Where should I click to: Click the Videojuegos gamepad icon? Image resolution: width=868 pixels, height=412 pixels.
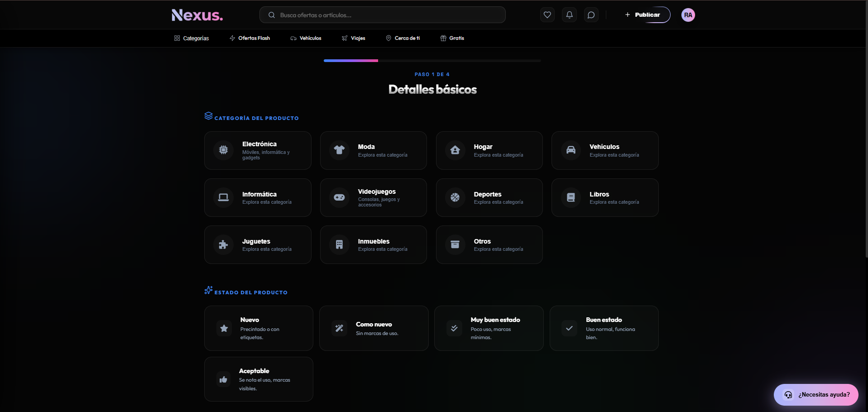pos(339,197)
